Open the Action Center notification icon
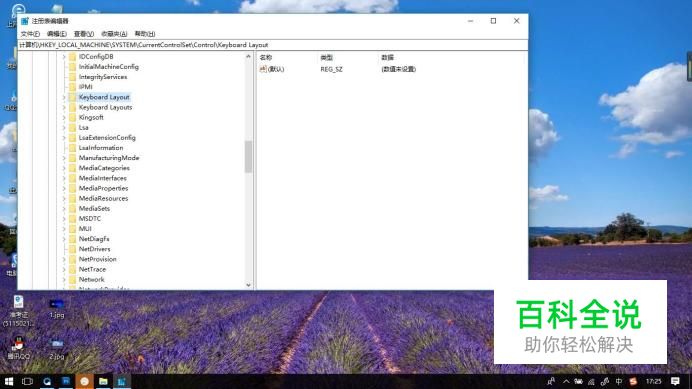 tap(675, 381)
